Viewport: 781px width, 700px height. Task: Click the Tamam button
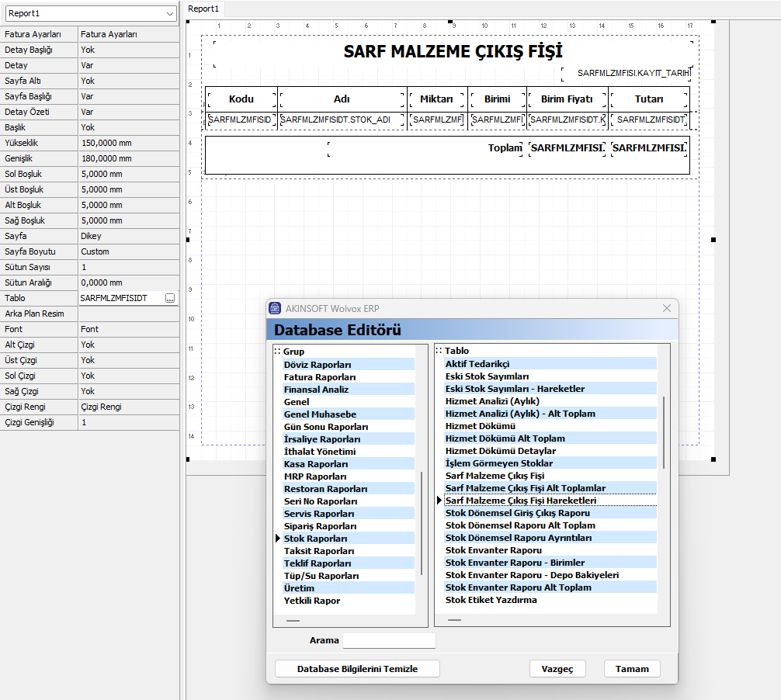pyautogui.click(x=632, y=669)
